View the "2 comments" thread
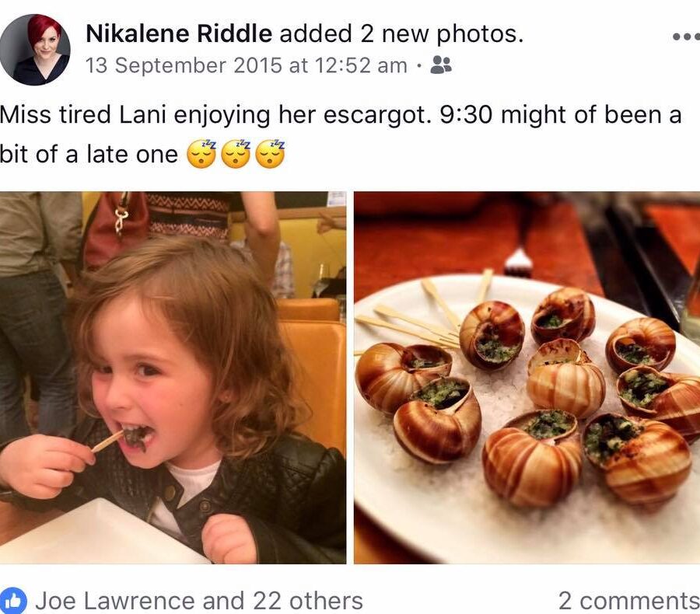700x614 pixels. pyautogui.click(x=628, y=600)
